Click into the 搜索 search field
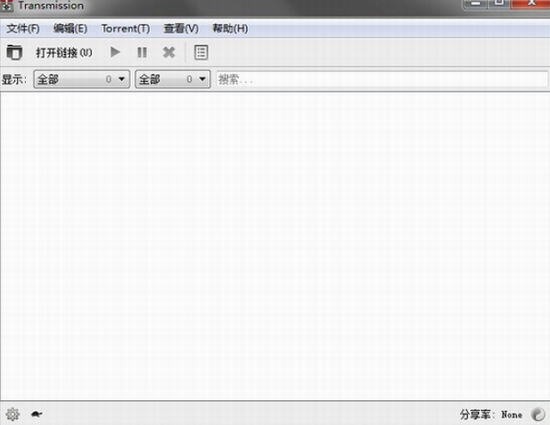Image resolution: width=550 pixels, height=425 pixels. click(382, 79)
